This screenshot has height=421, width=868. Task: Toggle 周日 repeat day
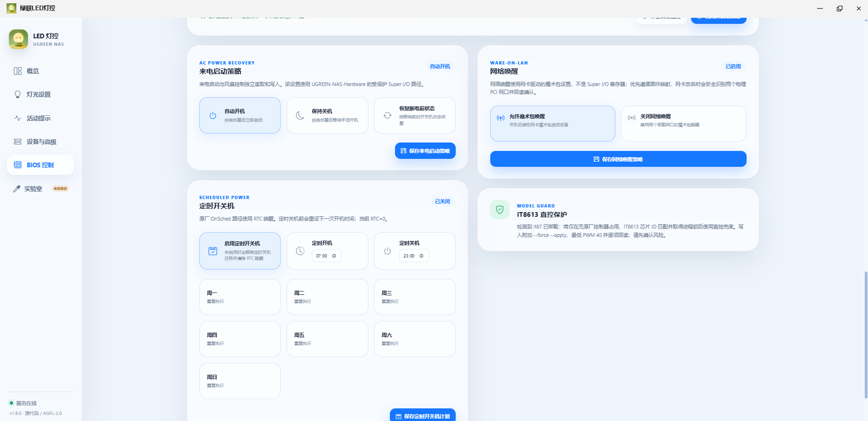point(240,381)
